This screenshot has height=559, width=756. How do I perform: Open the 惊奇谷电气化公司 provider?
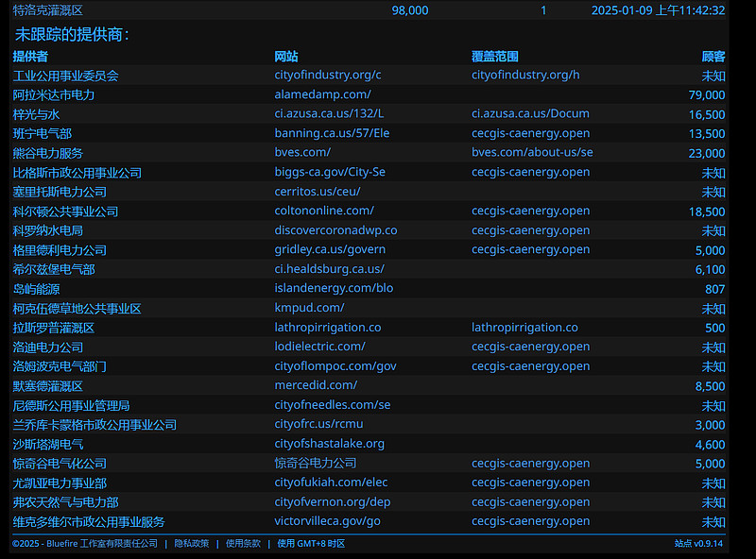click(x=60, y=464)
